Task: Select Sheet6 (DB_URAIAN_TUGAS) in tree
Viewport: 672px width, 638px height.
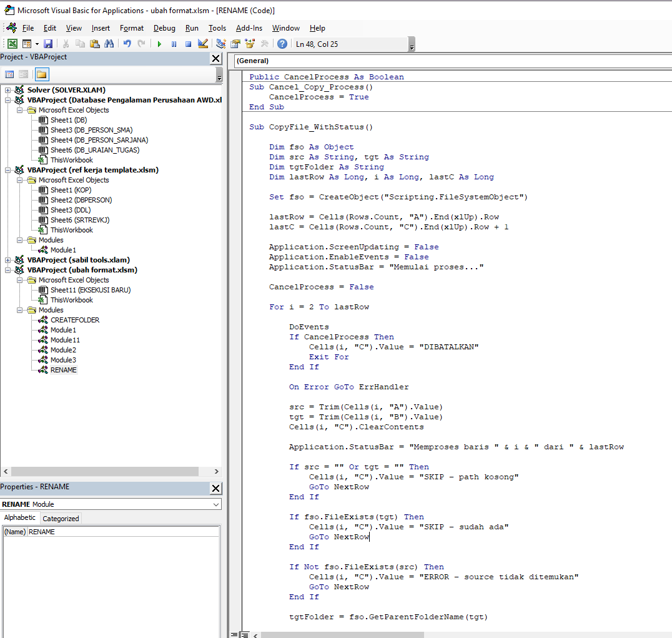Action: pos(95,150)
